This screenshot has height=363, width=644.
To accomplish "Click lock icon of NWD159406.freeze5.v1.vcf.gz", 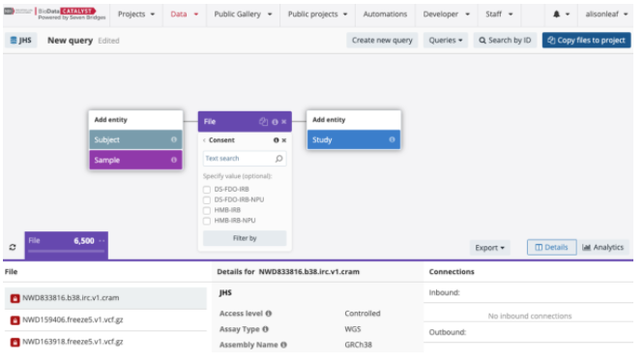I will [15, 320].
